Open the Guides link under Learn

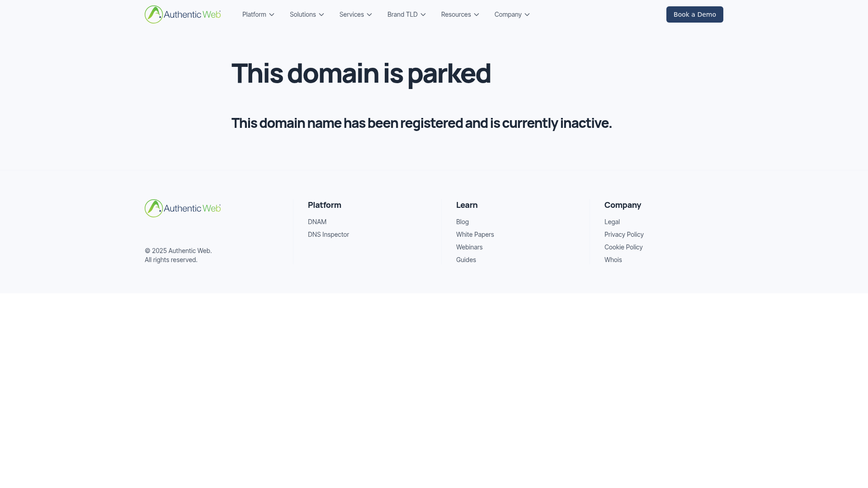pos(466,259)
